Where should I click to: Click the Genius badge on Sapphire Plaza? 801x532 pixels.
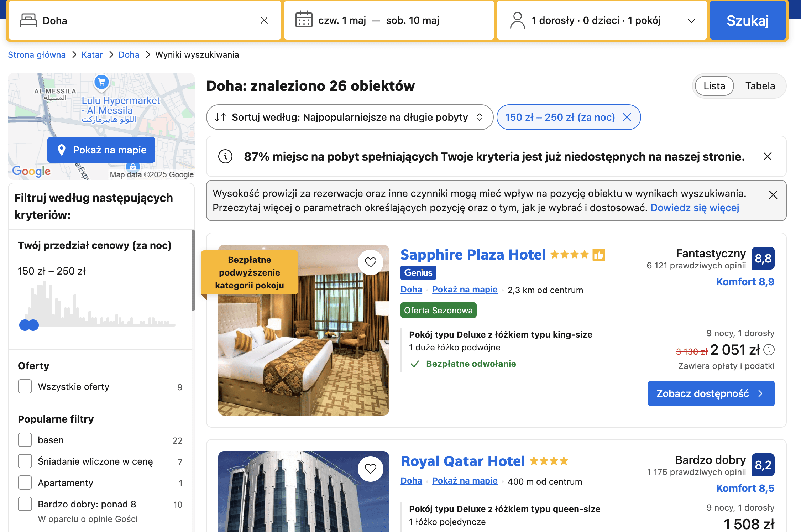click(x=418, y=273)
